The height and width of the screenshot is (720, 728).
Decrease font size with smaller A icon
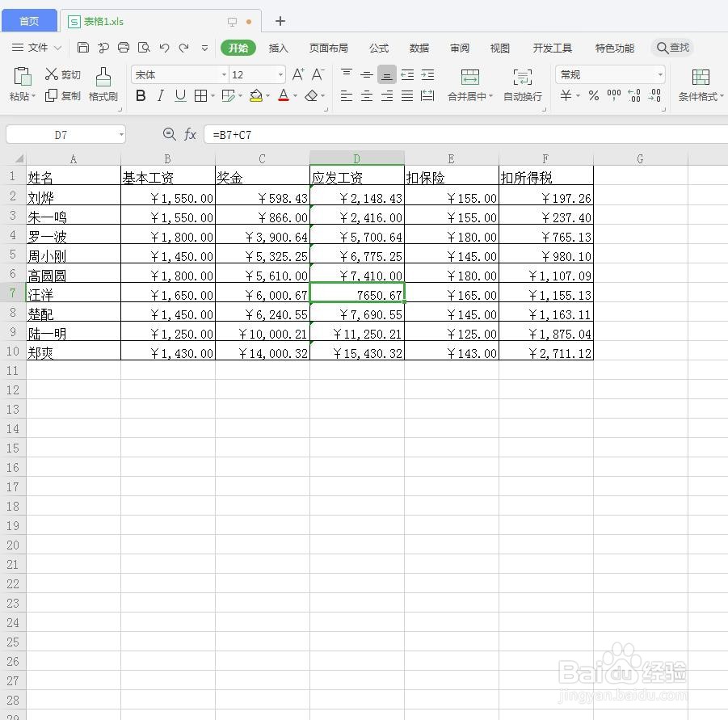click(x=318, y=74)
